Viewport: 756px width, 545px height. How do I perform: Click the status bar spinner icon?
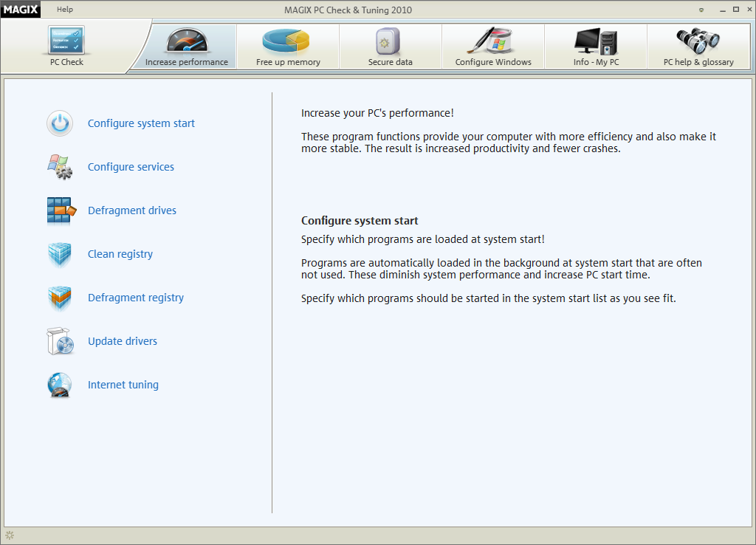coord(10,535)
